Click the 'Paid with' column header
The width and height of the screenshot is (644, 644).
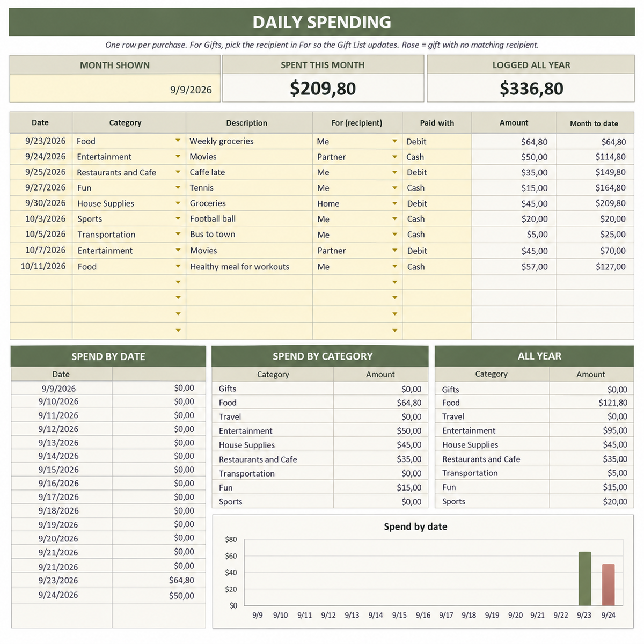click(x=437, y=123)
